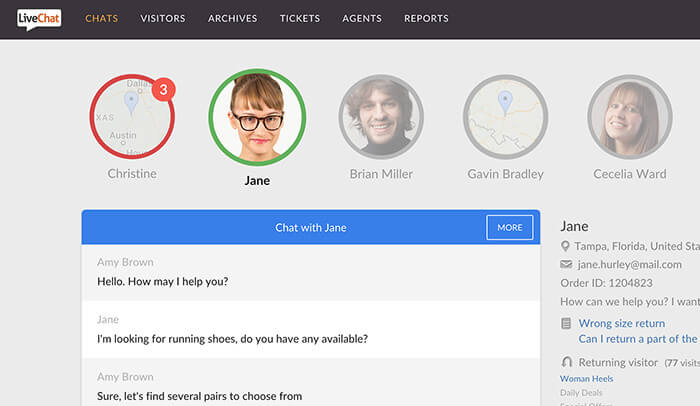Click the LiveChat logo
This screenshot has height=406, width=700.
click(x=39, y=19)
